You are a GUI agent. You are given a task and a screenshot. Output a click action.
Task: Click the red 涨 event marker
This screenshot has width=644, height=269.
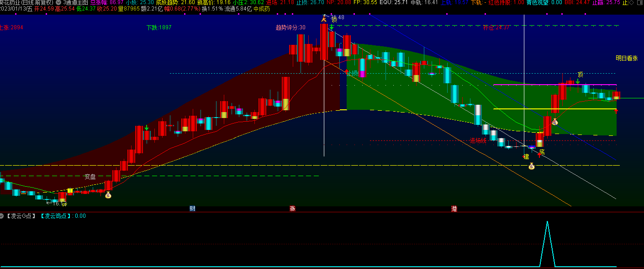292,209
